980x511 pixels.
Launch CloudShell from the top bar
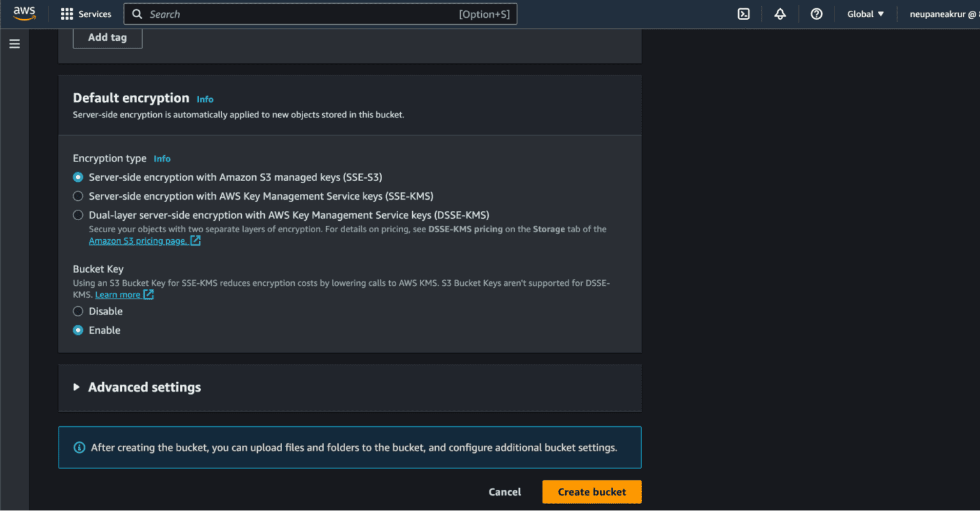pyautogui.click(x=743, y=14)
